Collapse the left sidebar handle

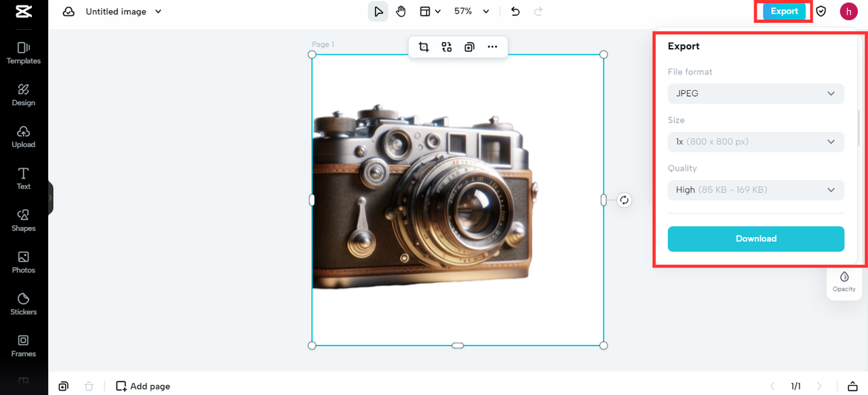point(50,198)
